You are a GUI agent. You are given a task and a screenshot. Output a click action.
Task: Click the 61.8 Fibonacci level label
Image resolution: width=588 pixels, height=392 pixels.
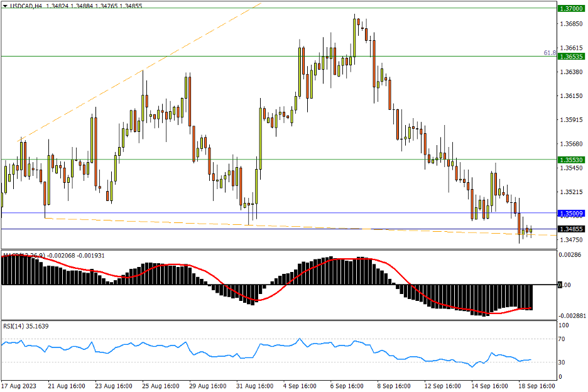tap(549, 53)
